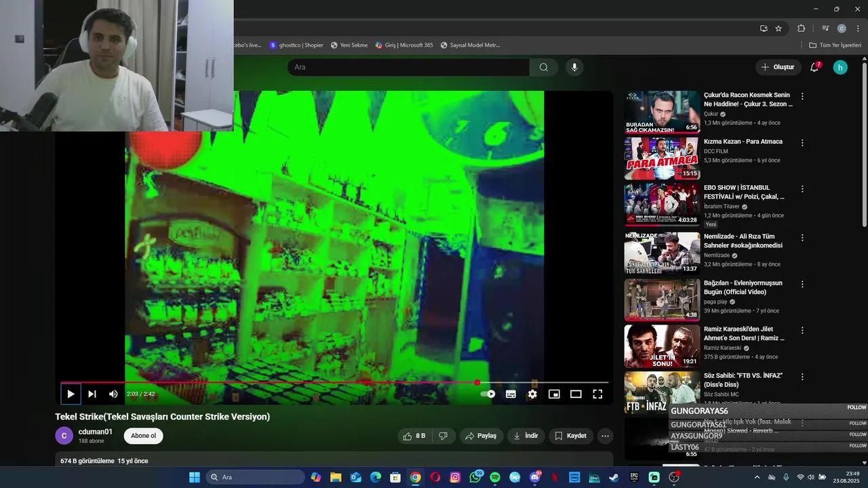Open WhatsApp from the taskbar
This screenshot has width=868, height=488.
475,477
